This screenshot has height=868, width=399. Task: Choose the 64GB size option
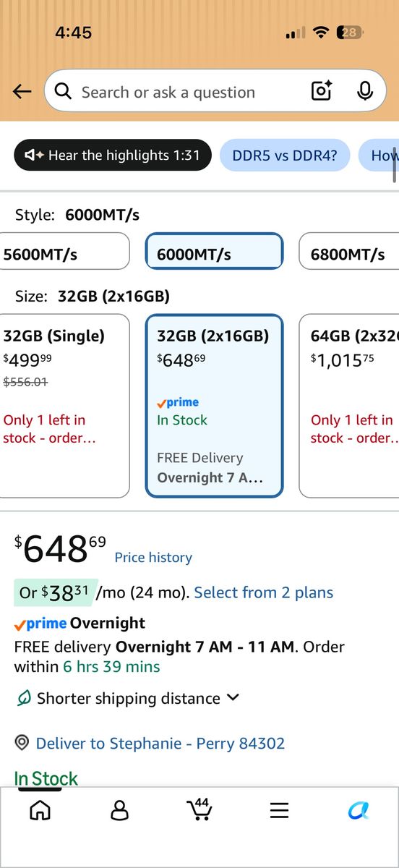pyautogui.click(x=349, y=406)
